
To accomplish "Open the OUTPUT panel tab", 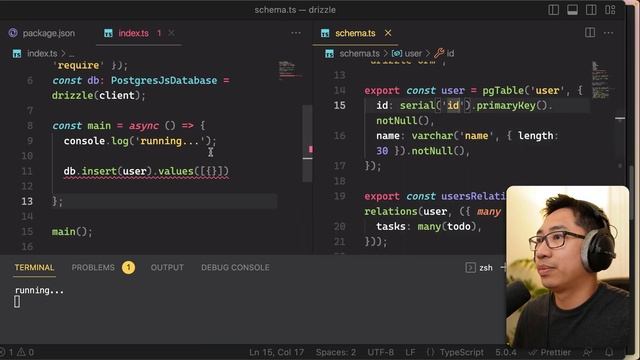I will tap(167, 268).
